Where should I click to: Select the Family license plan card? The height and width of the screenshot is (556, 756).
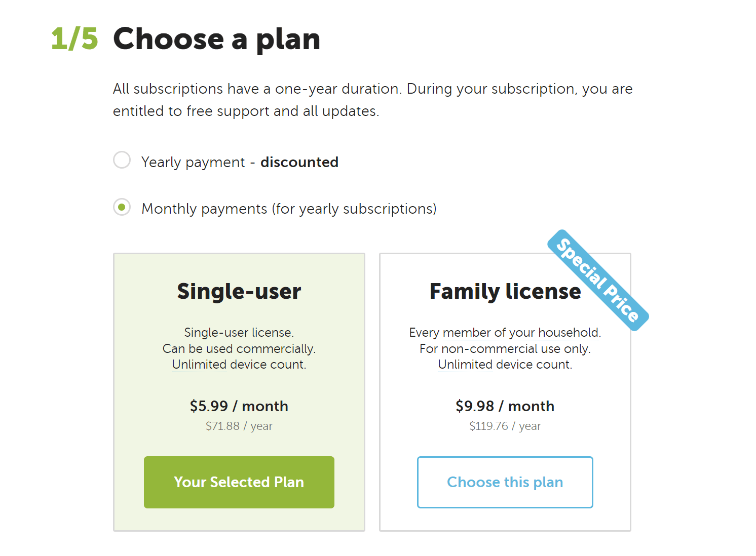[505, 391]
